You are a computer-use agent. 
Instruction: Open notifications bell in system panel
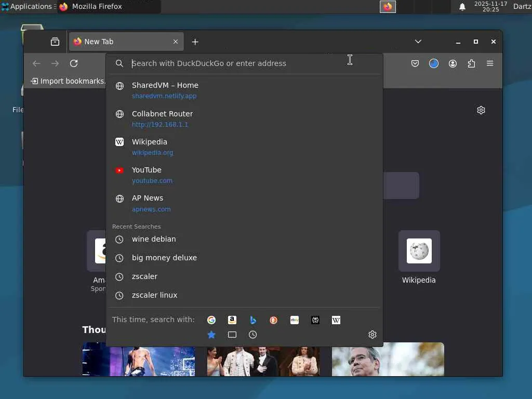coord(462,7)
